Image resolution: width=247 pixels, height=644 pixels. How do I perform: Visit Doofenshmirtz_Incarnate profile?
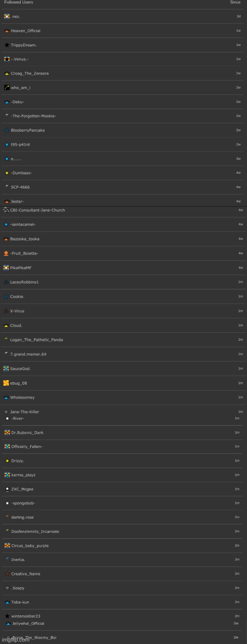[x=35, y=531]
